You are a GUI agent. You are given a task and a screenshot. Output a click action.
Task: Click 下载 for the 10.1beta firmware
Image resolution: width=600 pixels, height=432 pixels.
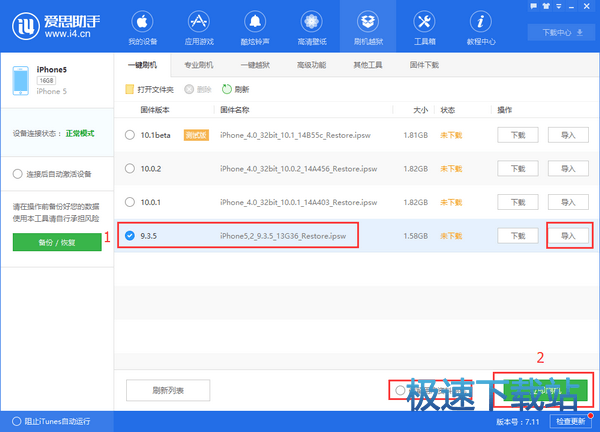point(518,135)
